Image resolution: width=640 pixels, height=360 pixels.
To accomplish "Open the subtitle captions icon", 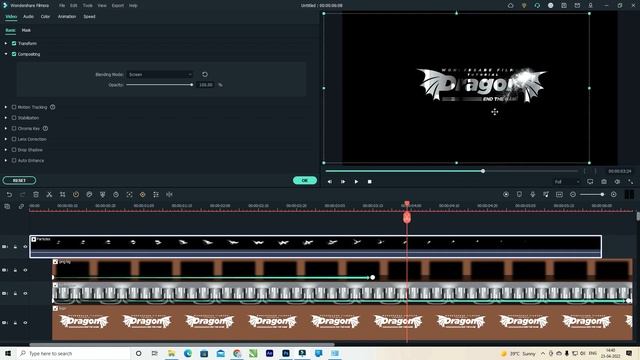I will pos(560,195).
